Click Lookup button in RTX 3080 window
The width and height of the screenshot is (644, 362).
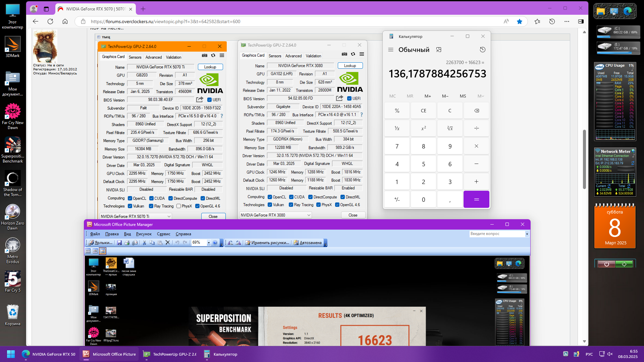click(x=350, y=66)
